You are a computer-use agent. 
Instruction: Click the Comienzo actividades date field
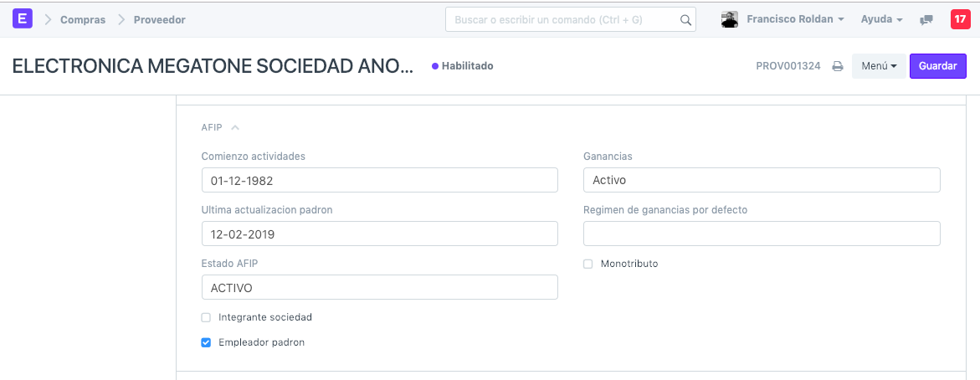[x=379, y=180]
